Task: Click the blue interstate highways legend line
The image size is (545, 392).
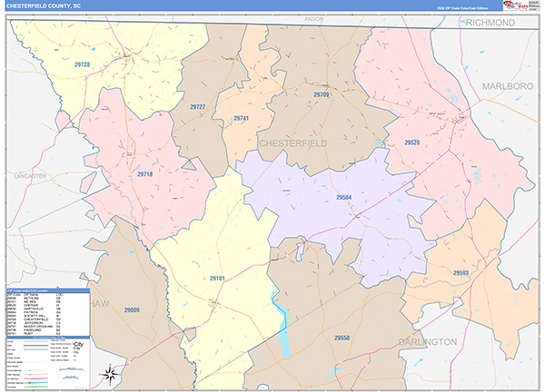Action: coord(35,383)
